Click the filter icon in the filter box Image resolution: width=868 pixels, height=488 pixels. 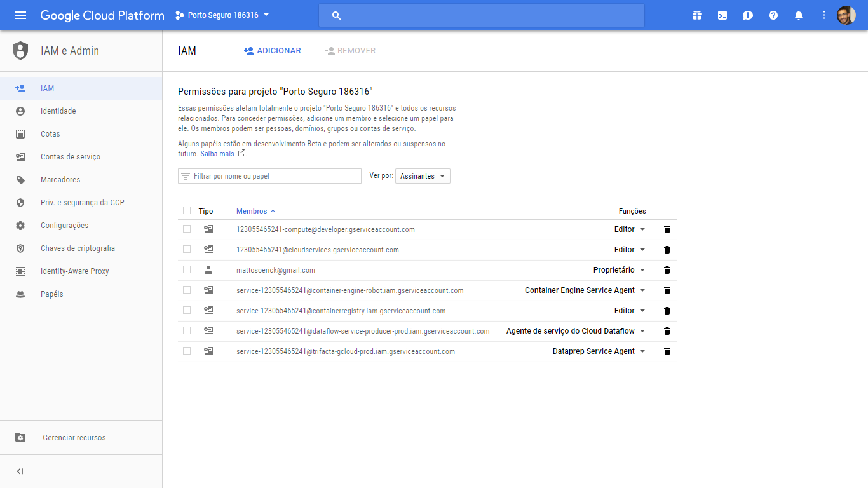click(186, 176)
